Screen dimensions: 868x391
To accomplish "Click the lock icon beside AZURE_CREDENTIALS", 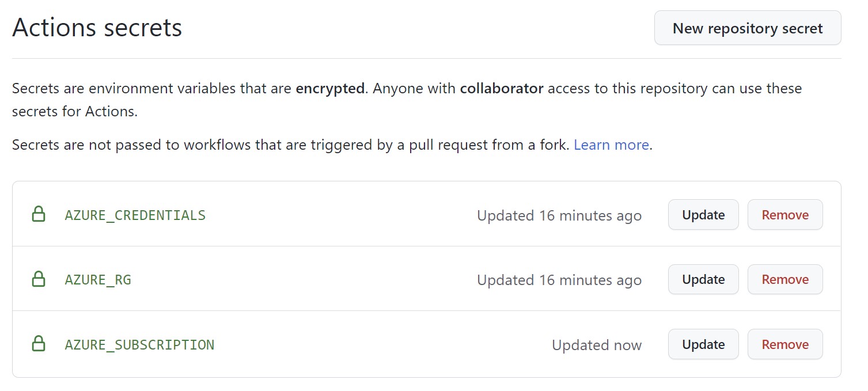I will [x=39, y=215].
